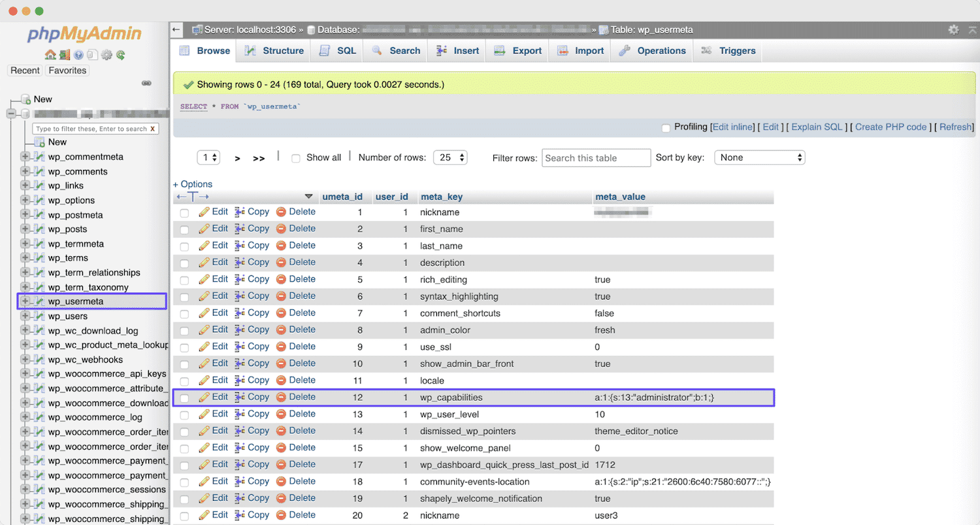Select the checkbox for the show_welcome_panel row
The height and width of the screenshot is (525, 980).
pyautogui.click(x=184, y=449)
